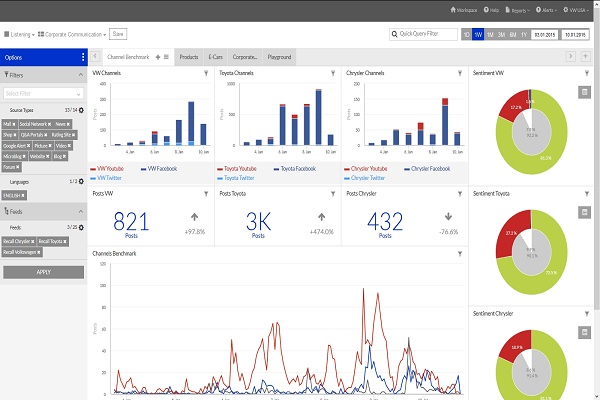Open the filter funnel on VW Channels widget
The height and width of the screenshot is (400, 600).
pos(206,73)
